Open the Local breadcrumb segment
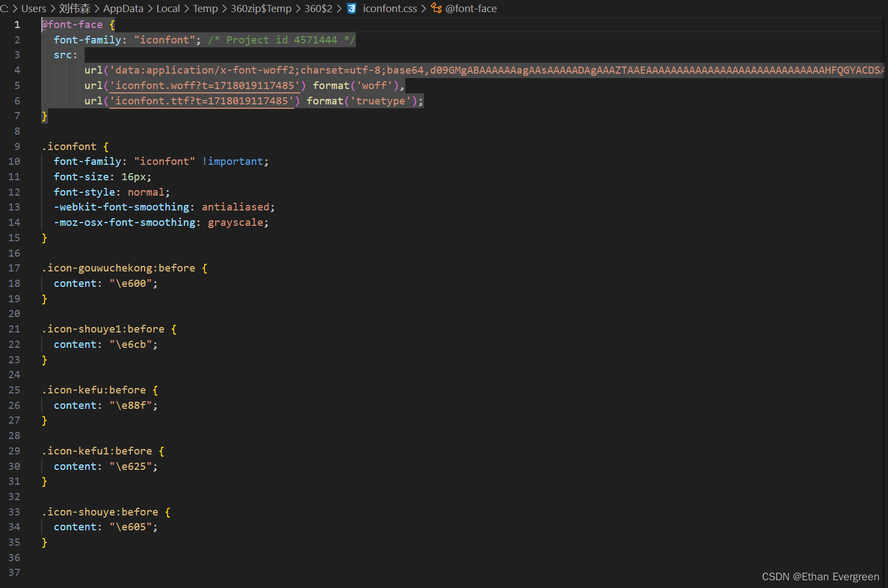 pyautogui.click(x=168, y=8)
